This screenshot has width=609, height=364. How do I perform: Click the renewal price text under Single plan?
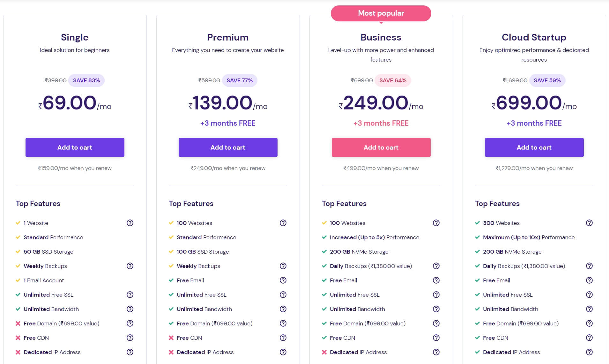click(x=75, y=168)
